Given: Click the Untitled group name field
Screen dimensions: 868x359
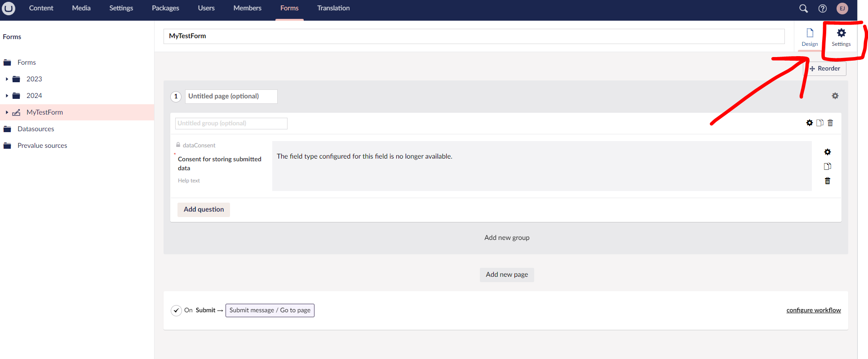Looking at the screenshot, I should 231,123.
